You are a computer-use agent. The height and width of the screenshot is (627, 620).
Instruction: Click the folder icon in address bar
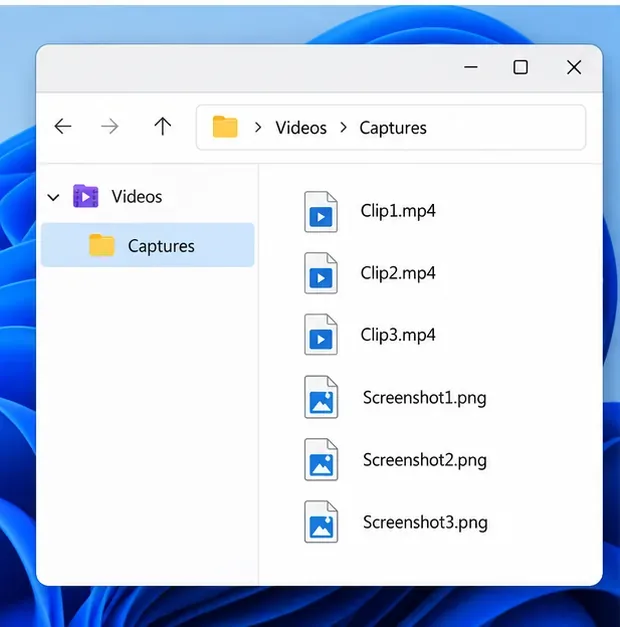tap(225, 127)
